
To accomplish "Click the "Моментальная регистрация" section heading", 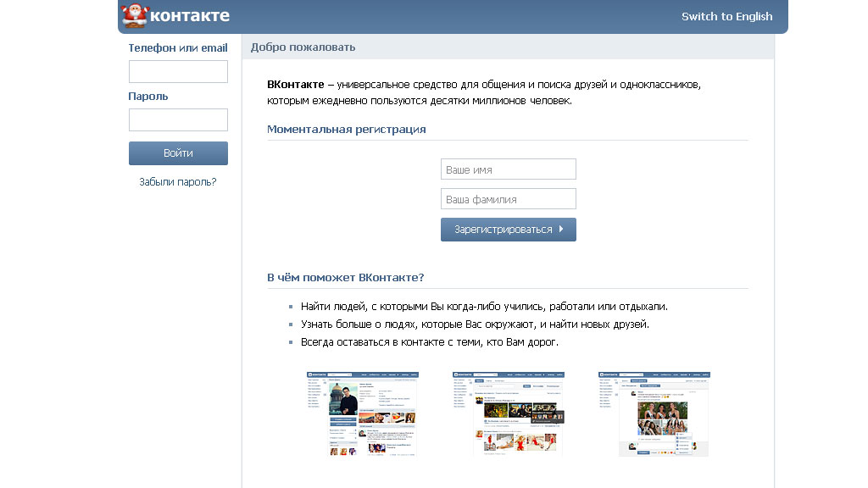I will point(346,130).
